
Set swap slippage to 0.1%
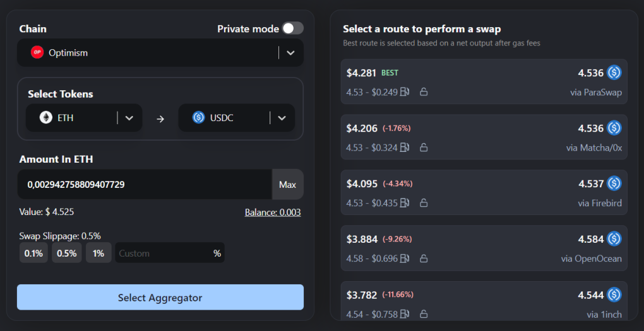(x=33, y=253)
